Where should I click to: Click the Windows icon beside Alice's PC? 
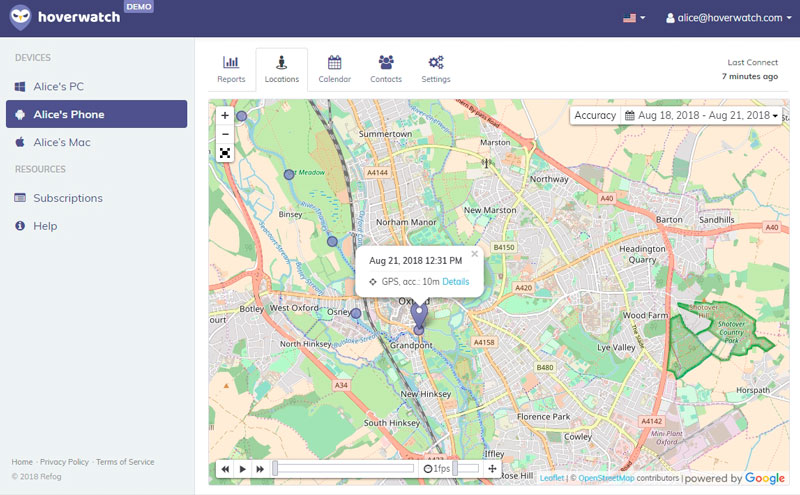pyautogui.click(x=20, y=87)
